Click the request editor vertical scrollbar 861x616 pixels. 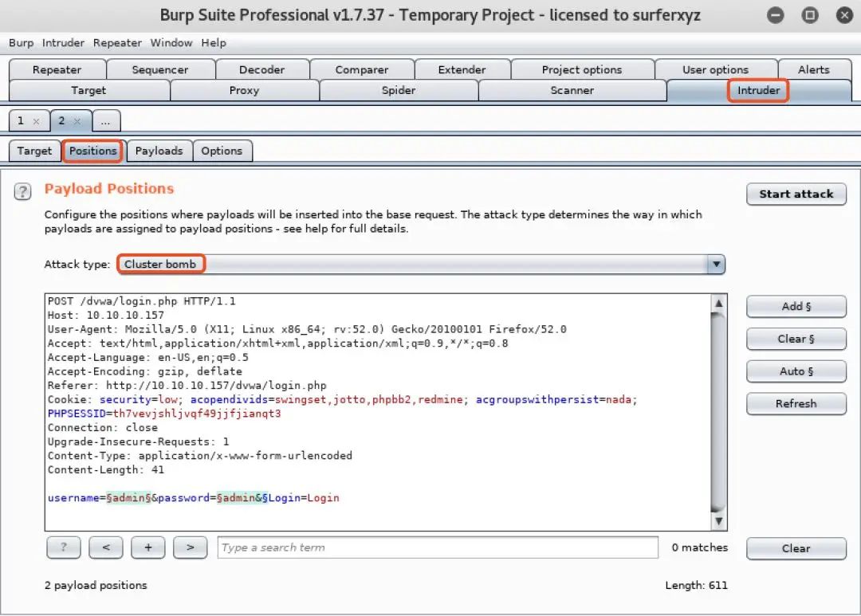click(718, 412)
